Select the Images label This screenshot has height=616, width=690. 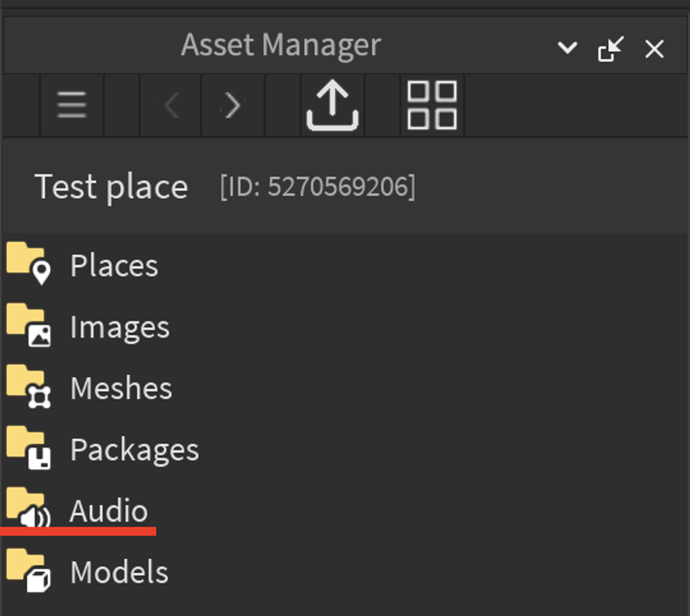pyautogui.click(x=119, y=328)
